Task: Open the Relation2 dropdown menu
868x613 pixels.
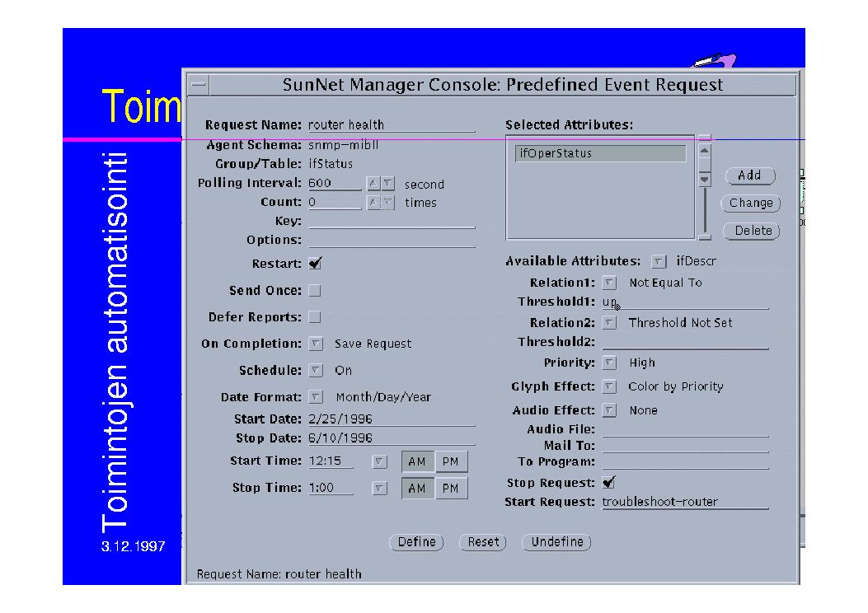Action: (x=609, y=322)
